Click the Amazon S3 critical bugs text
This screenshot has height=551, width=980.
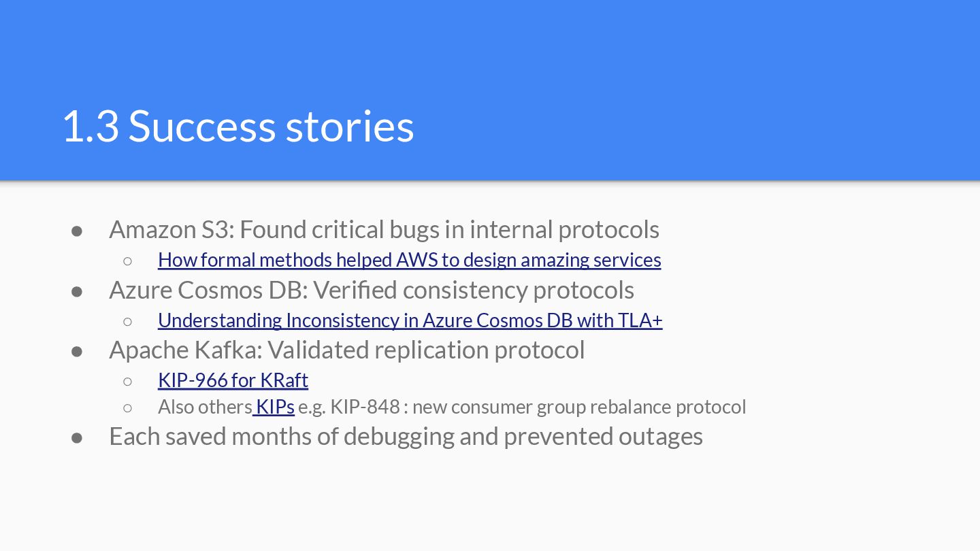point(384,229)
